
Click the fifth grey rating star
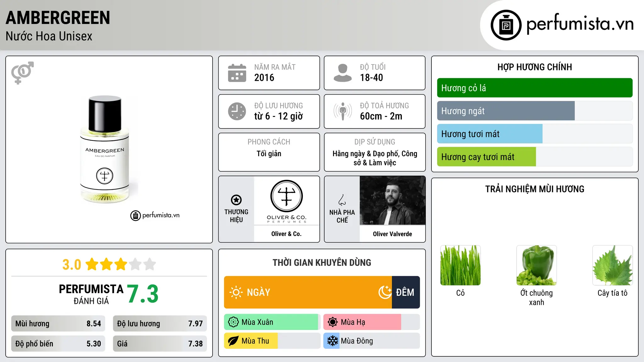[x=150, y=264]
